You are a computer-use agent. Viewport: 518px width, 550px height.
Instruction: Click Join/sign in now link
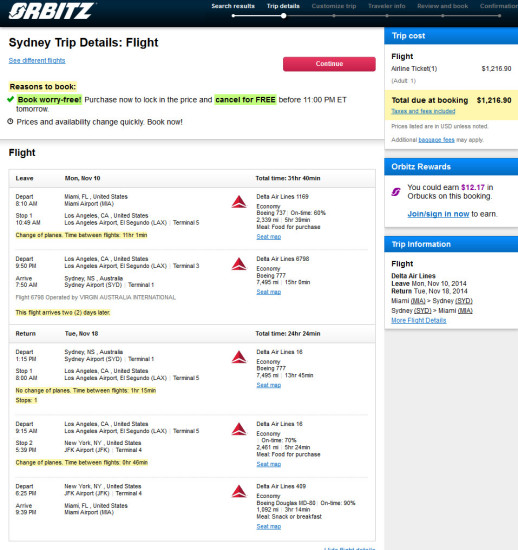[x=438, y=214]
